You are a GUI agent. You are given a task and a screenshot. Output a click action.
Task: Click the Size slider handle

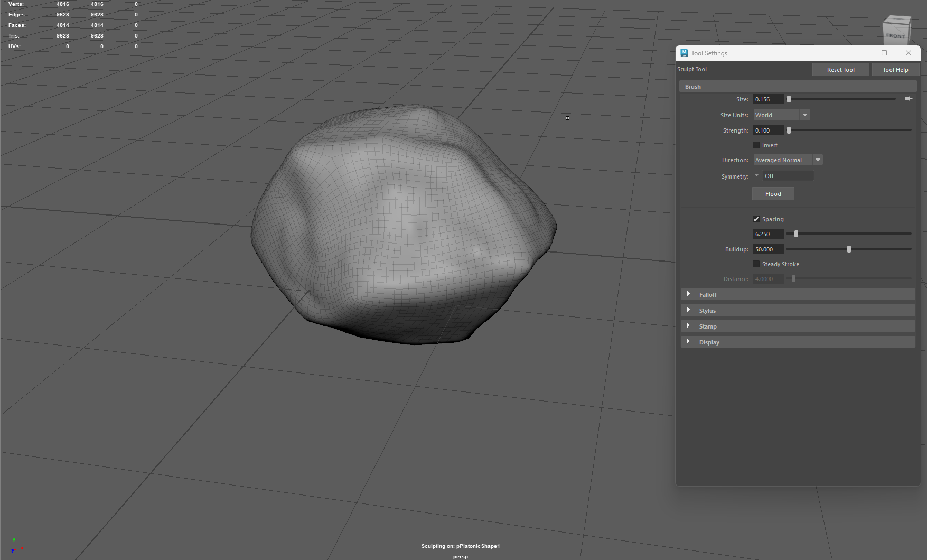point(789,99)
